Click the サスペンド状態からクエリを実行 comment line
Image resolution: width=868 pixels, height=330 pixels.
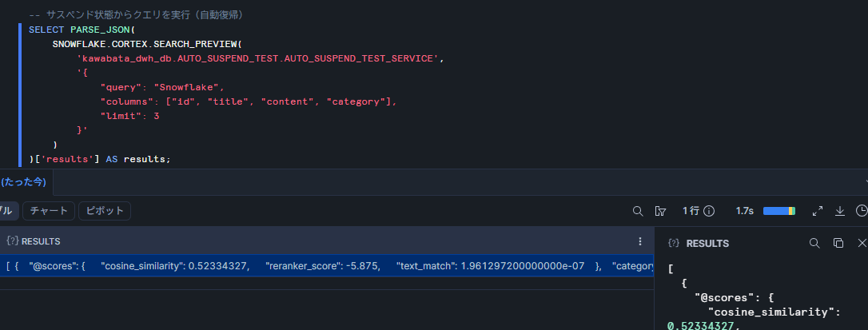(x=136, y=15)
